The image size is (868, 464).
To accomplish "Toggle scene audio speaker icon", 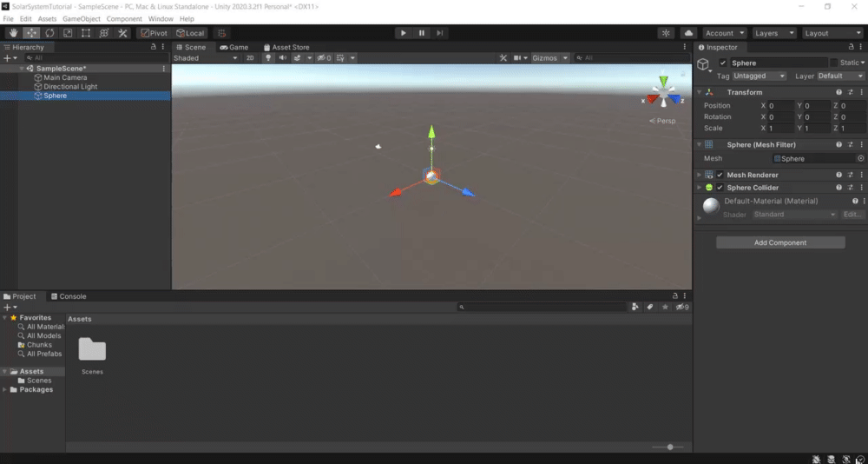I will pyautogui.click(x=283, y=57).
